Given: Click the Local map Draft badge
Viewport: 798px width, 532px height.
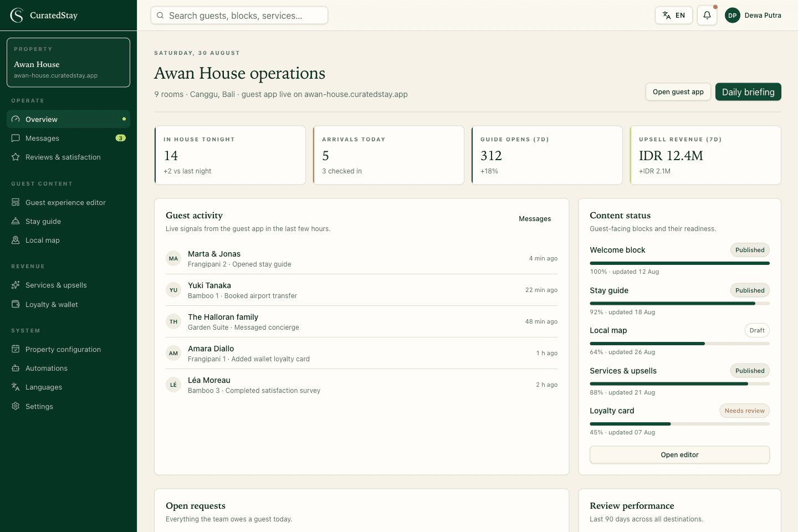Looking at the screenshot, I should click(x=757, y=330).
